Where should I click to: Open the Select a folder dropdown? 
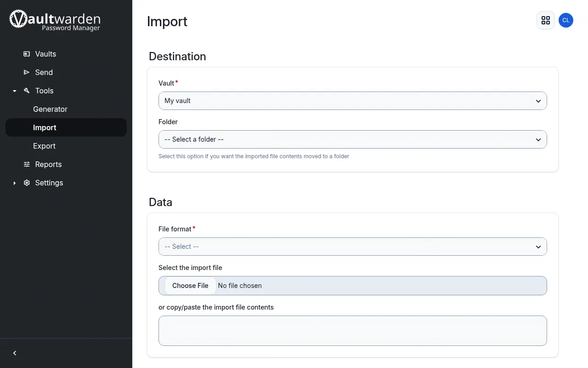point(353,139)
